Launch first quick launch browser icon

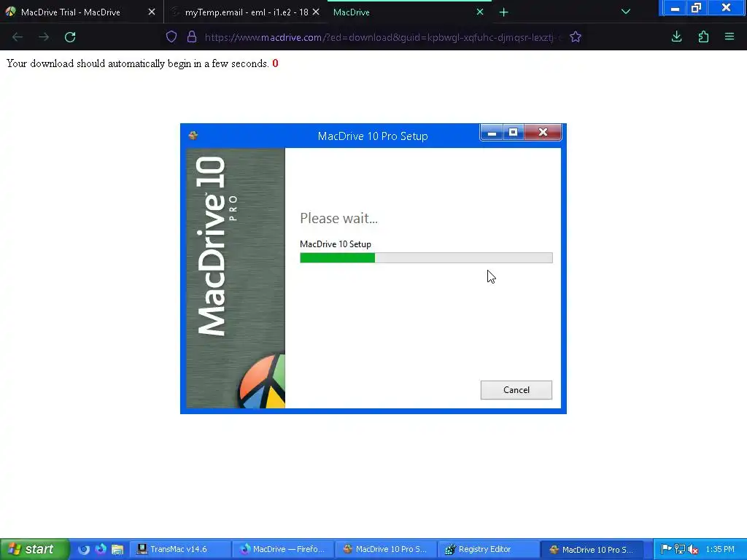[84, 550]
